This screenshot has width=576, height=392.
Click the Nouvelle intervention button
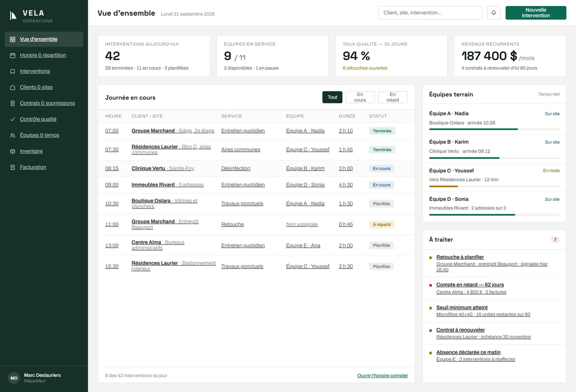point(536,13)
